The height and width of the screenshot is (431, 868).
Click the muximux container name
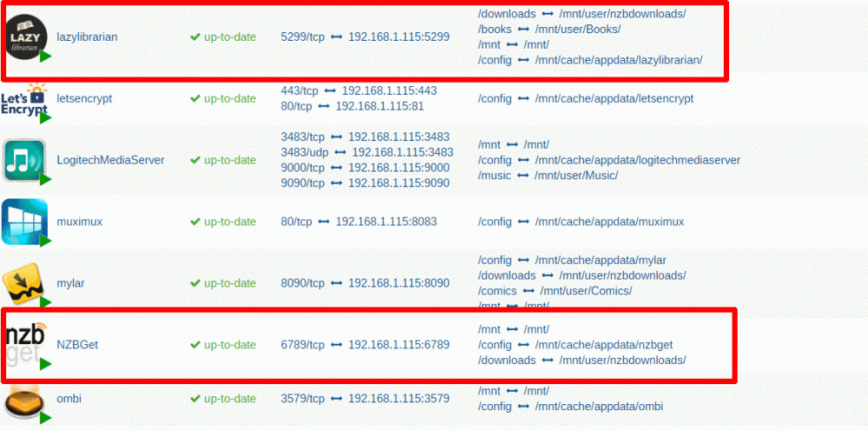[80, 222]
